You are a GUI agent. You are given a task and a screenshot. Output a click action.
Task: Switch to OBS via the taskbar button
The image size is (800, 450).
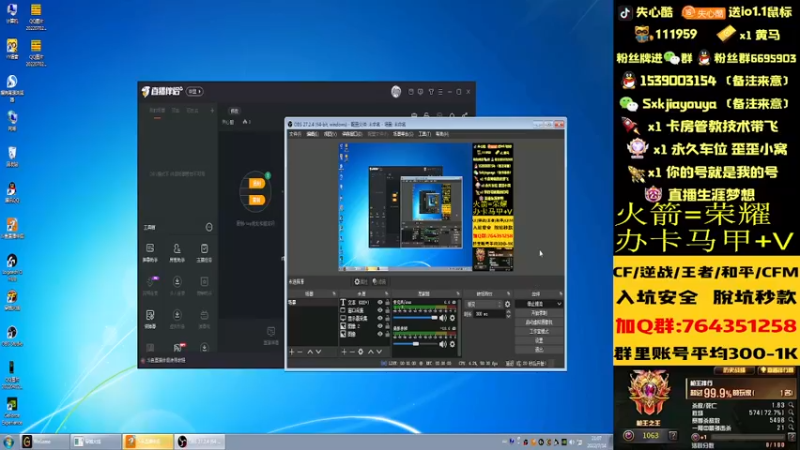198,441
